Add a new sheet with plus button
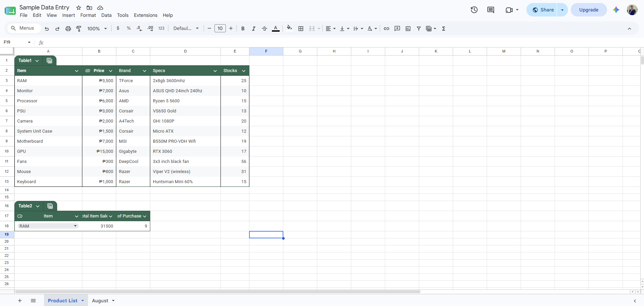Screen dimensions: 644x306 coord(20,301)
